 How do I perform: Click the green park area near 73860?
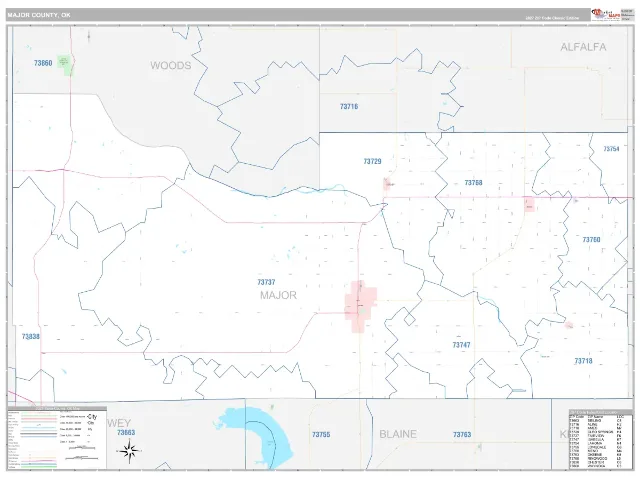[x=64, y=65]
